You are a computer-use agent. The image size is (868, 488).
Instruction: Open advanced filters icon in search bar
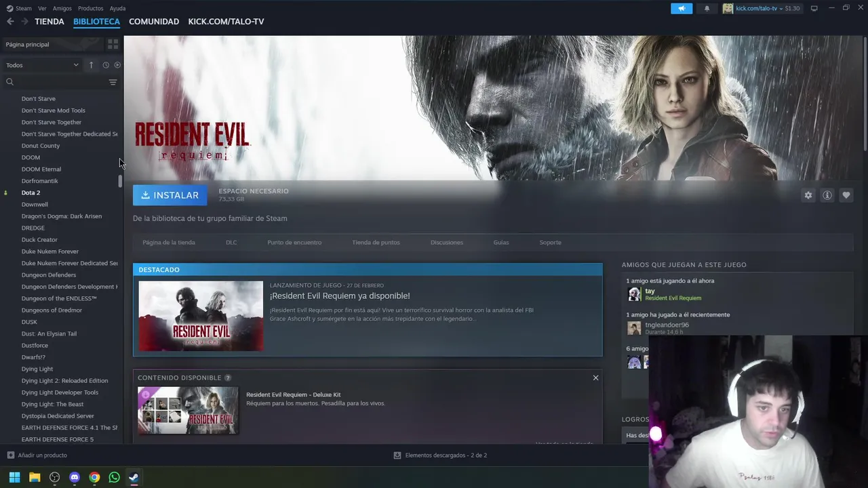click(x=113, y=82)
